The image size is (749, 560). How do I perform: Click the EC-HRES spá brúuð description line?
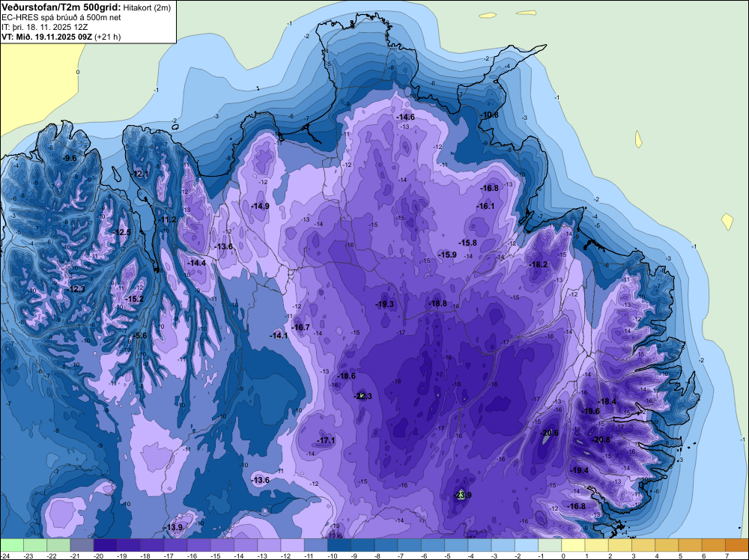coord(61,17)
